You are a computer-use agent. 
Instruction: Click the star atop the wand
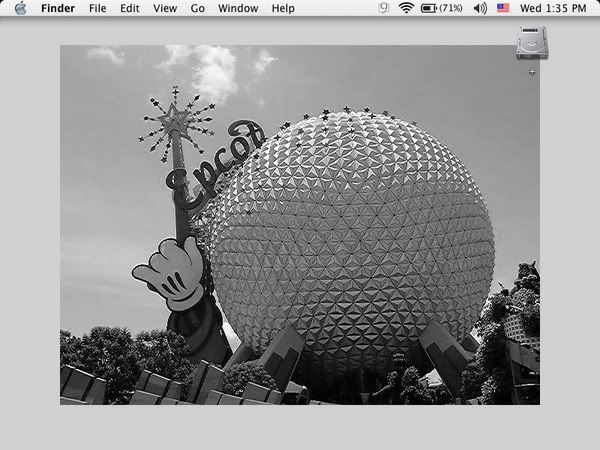176,122
